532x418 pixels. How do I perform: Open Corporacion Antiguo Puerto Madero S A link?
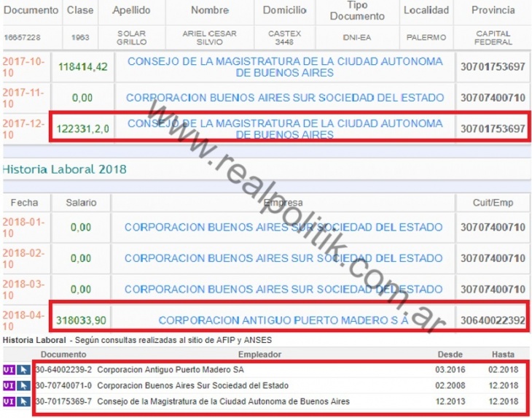pyautogui.click(x=283, y=320)
